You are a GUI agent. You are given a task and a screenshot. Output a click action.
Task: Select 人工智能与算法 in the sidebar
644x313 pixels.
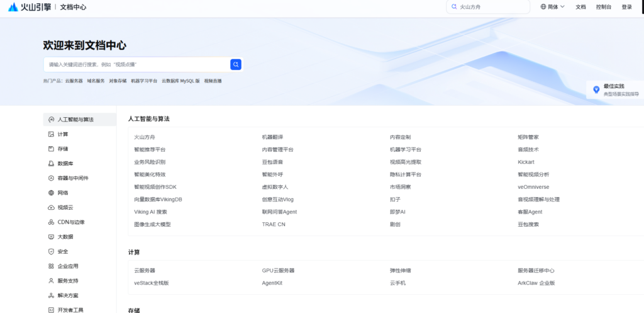80,120
